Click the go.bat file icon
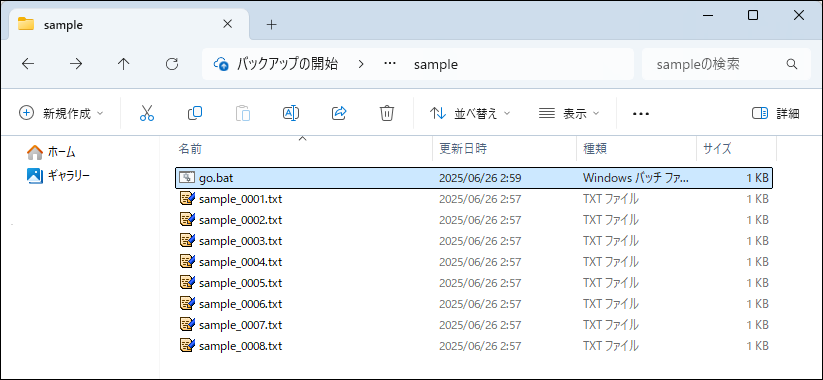The image size is (823, 380). (187, 178)
